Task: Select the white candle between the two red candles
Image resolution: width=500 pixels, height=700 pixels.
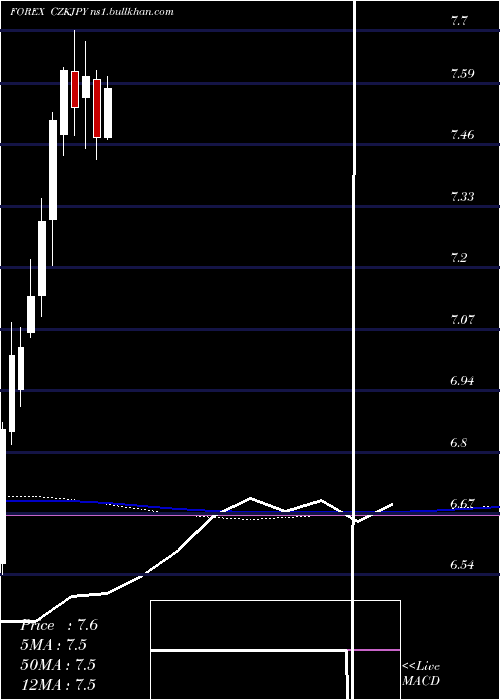Action: coord(86,87)
